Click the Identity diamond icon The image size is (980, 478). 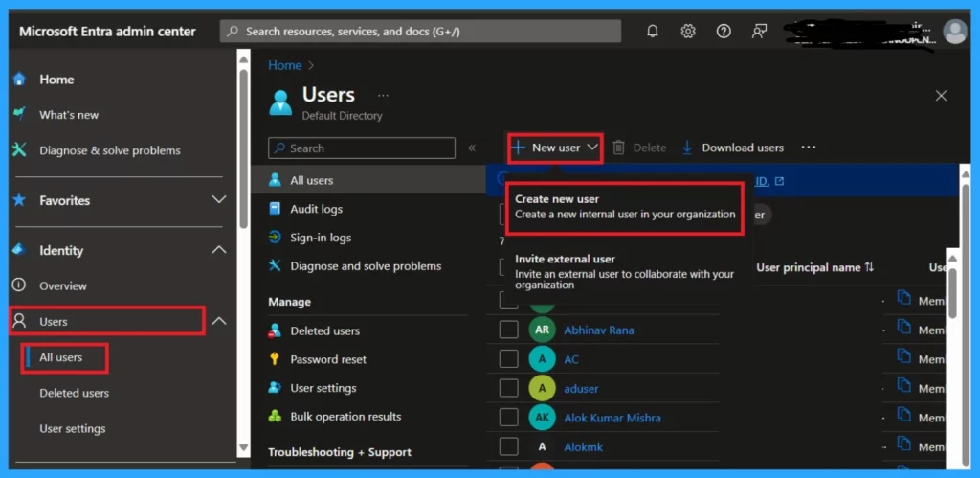19,250
